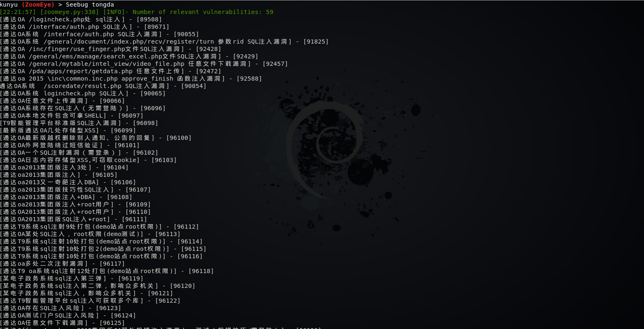
Task: Select the common.inc.php approve_finish entry 92588
Action: point(131,79)
